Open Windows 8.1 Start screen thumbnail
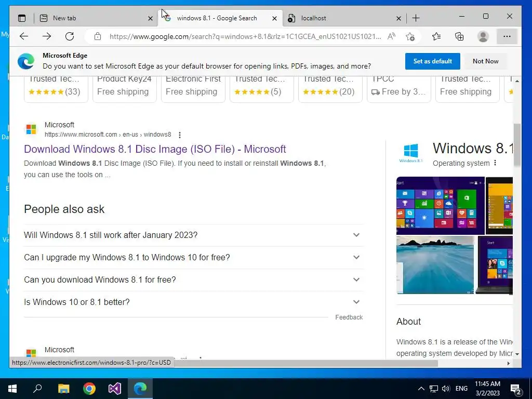This screenshot has width=532, height=399. [441, 206]
